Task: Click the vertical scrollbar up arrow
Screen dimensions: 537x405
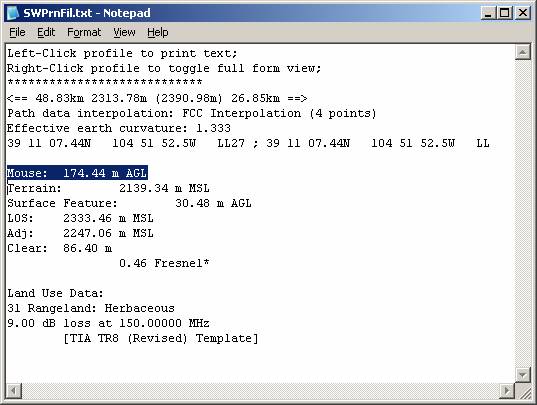Action: pos(523,52)
